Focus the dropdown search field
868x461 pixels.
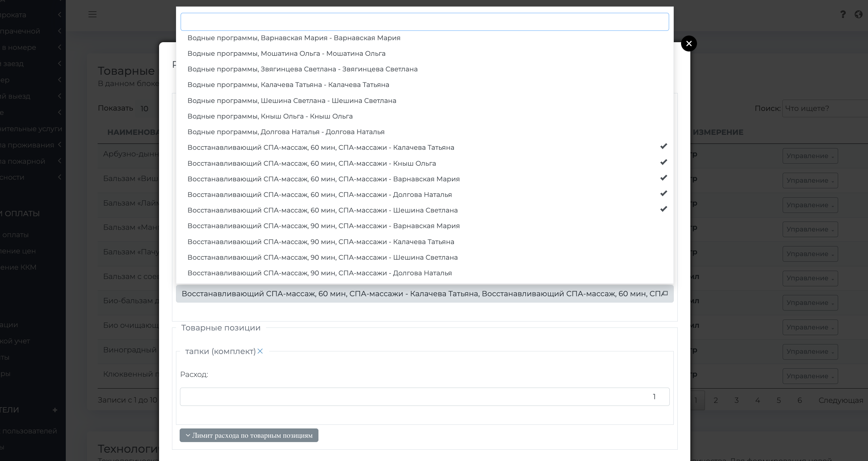pos(425,22)
